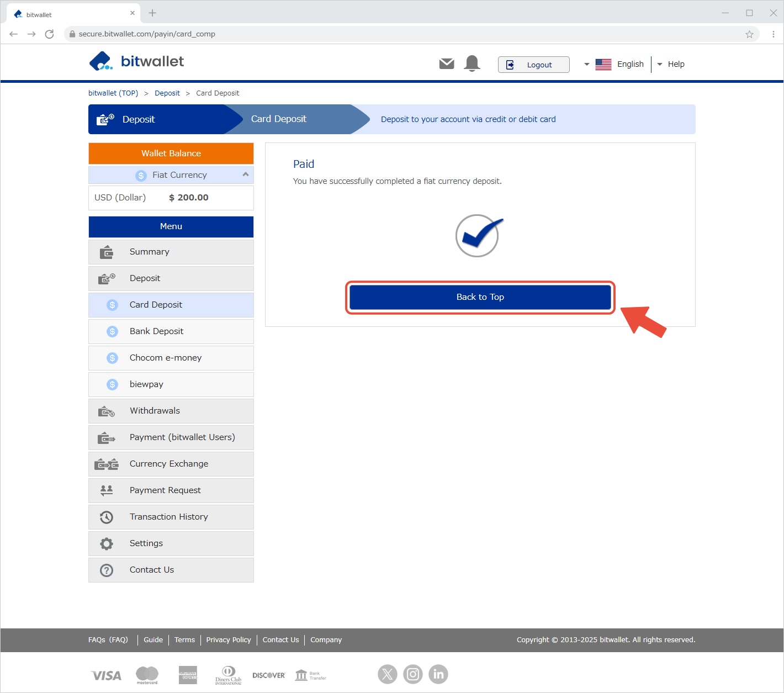784x693 pixels.
Task: Open the Privacy Policy footer link
Action: tap(229, 640)
